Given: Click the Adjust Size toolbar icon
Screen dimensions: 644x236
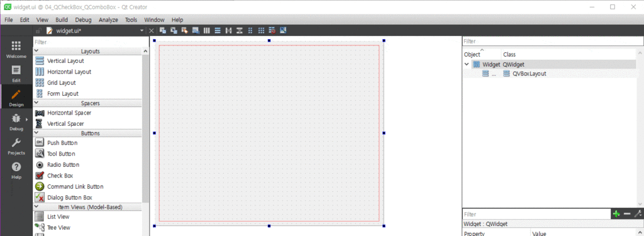Looking at the screenshot, I should tap(282, 30).
